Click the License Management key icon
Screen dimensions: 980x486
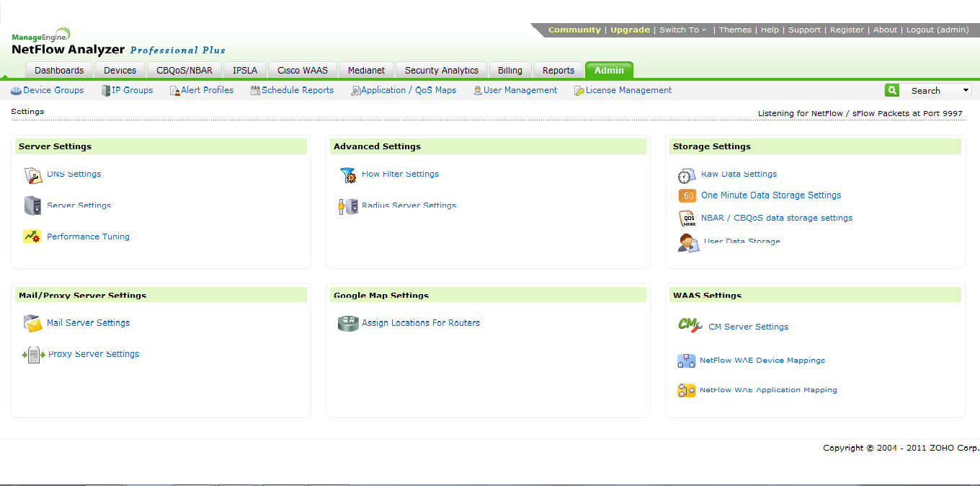[579, 91]
